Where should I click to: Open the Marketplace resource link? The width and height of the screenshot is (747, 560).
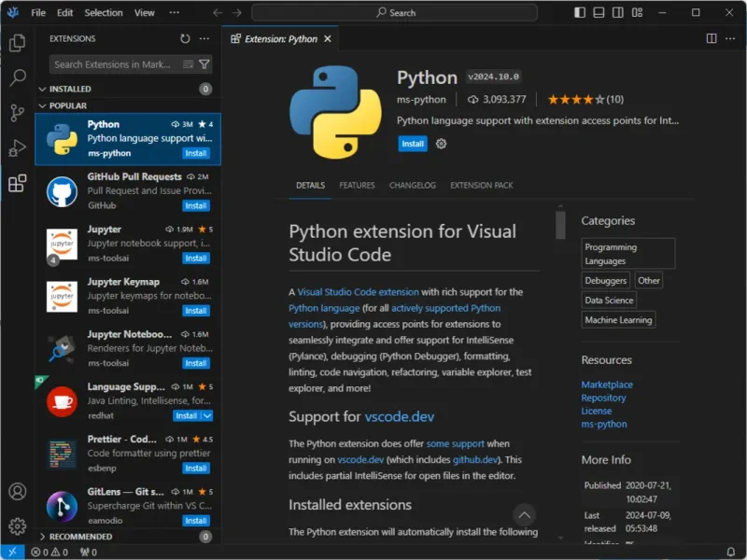coord(607,385)
